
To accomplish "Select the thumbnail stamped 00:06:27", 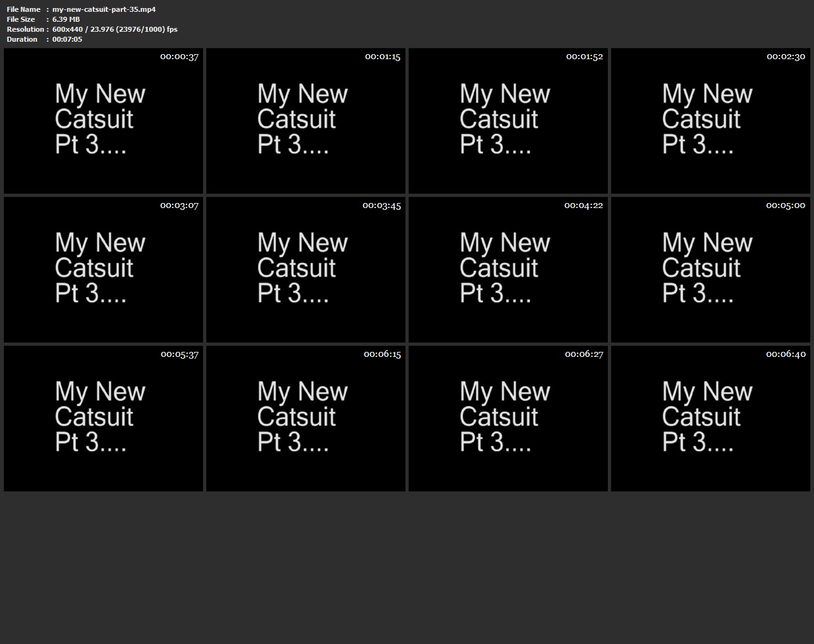I will 508,419.
